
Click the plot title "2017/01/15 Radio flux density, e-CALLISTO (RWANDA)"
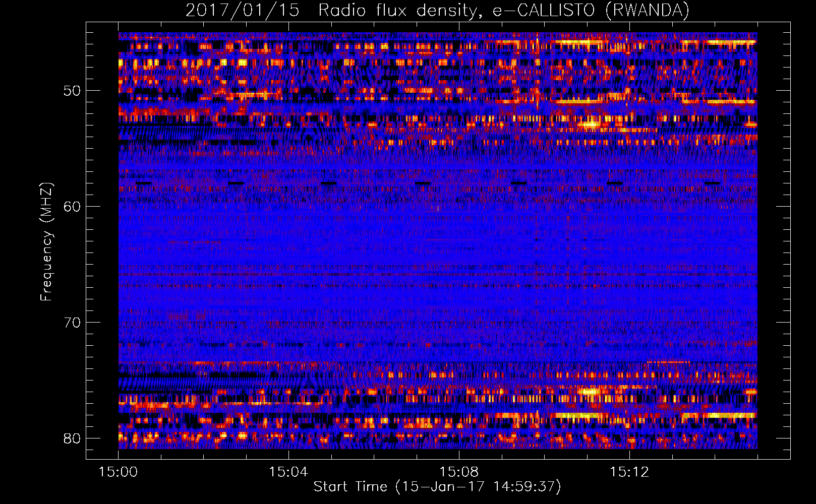(437, 10)
